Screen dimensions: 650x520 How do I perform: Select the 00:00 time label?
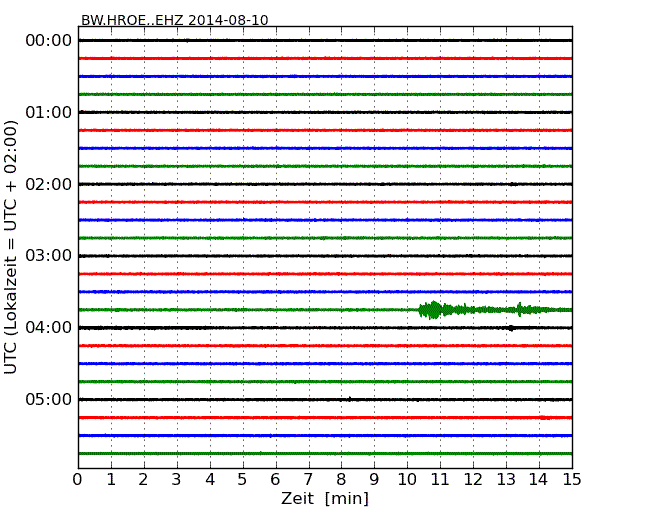point(49,41)
